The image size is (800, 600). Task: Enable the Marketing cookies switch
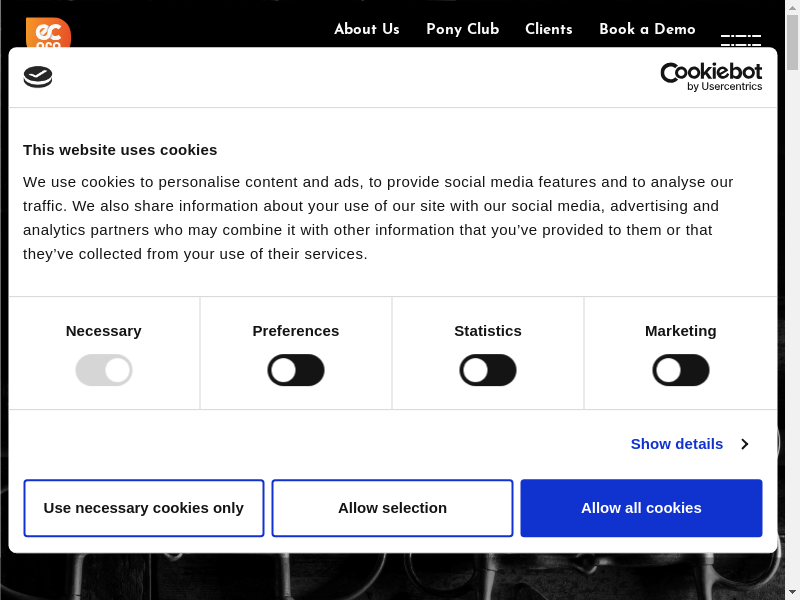[x=681, y=370]
